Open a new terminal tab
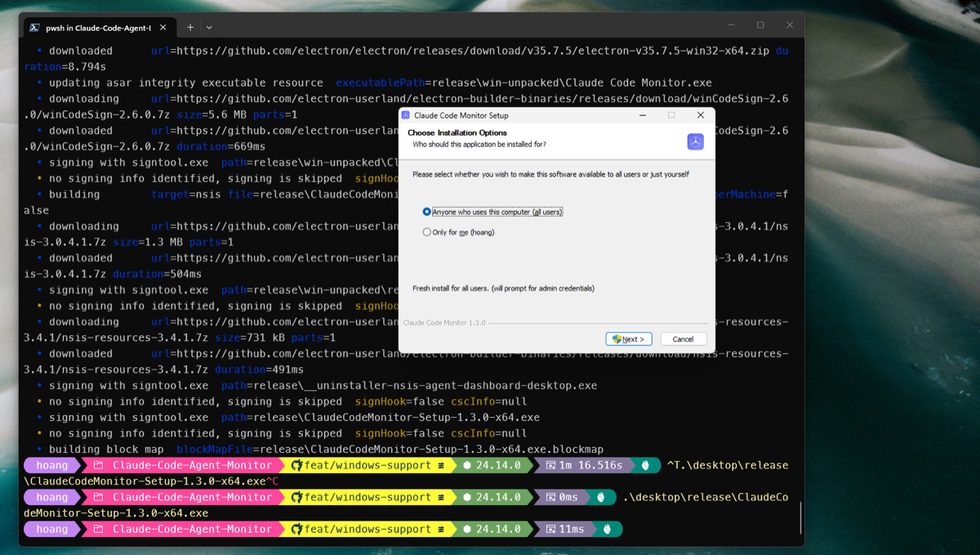 (190, 27)
